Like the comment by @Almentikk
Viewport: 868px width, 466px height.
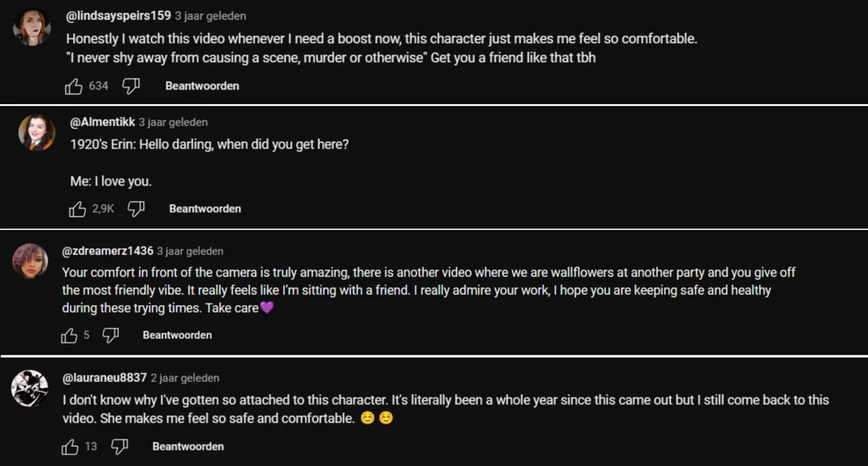(77, 209)
